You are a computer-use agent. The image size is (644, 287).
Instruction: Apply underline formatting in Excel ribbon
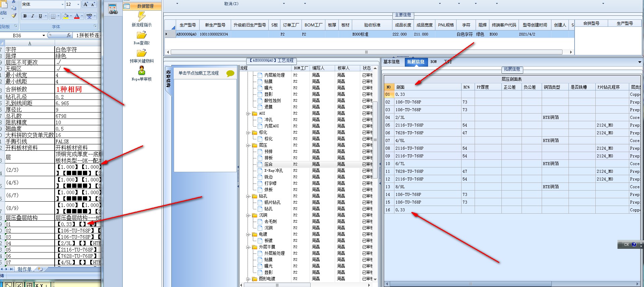click(40, 16)
